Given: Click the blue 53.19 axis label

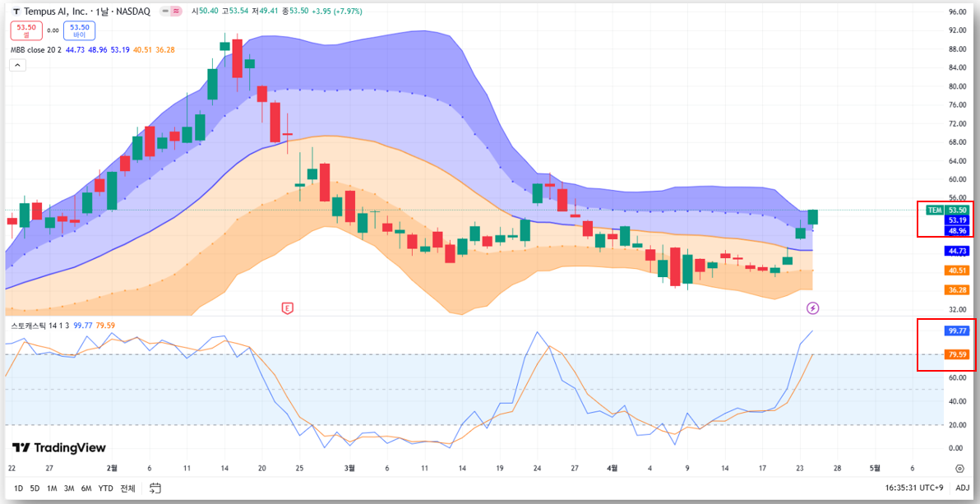Looking at the screenshot, I should (957, 220).
